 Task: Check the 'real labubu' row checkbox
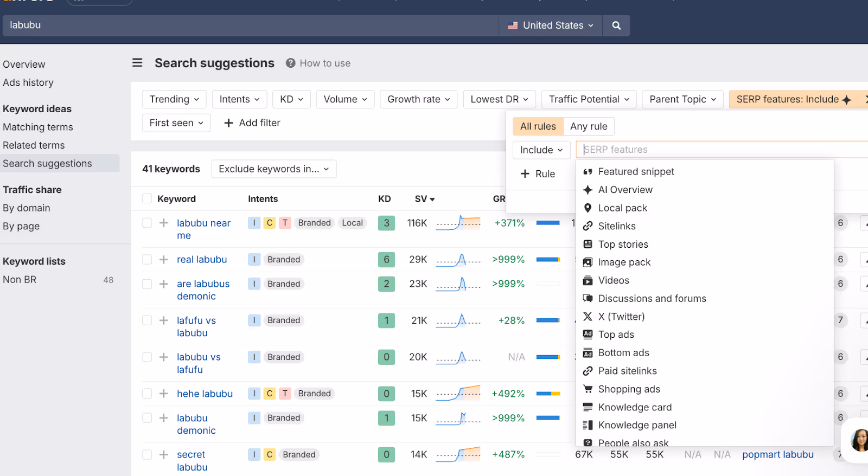point(147,260)
